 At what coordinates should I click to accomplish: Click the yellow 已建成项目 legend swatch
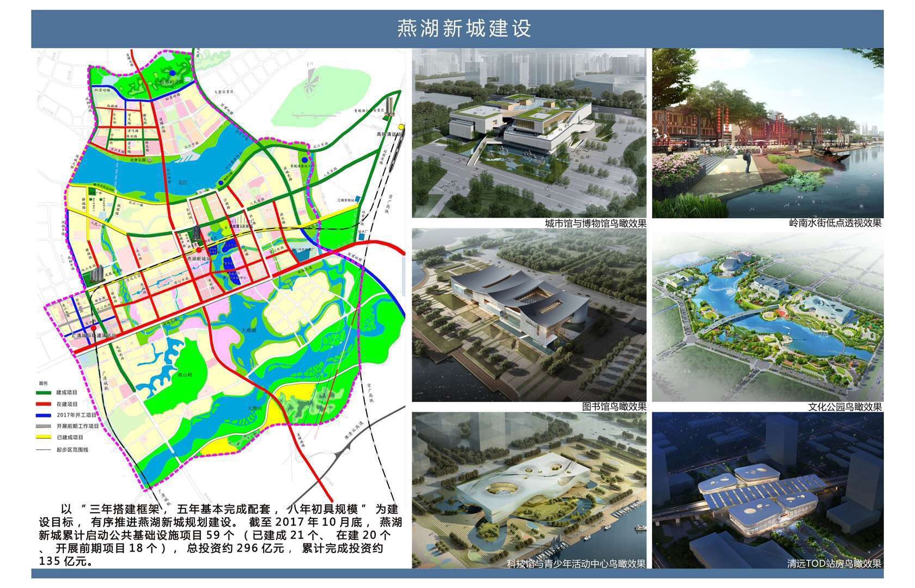[x=44, y=437]
